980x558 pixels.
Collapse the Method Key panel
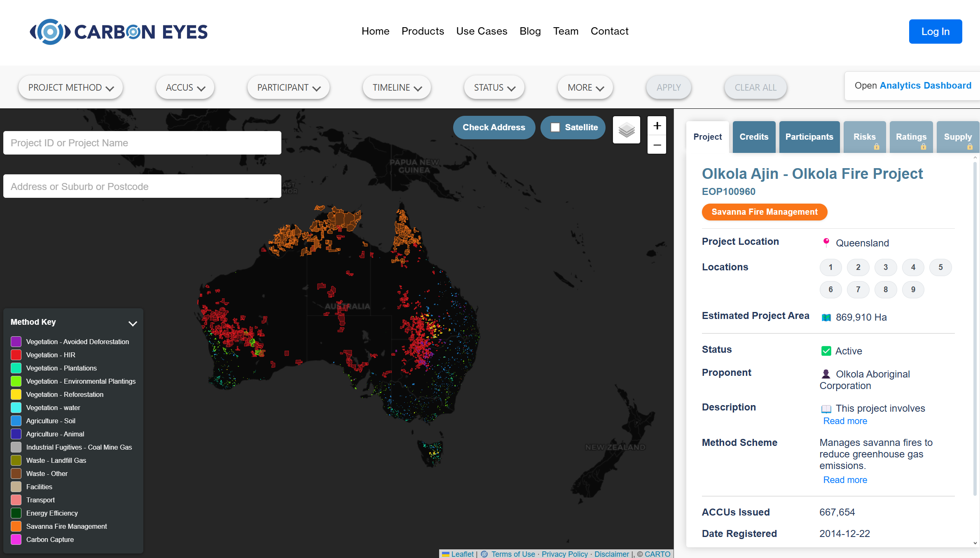pyautogui.click(x=133, y=324)
